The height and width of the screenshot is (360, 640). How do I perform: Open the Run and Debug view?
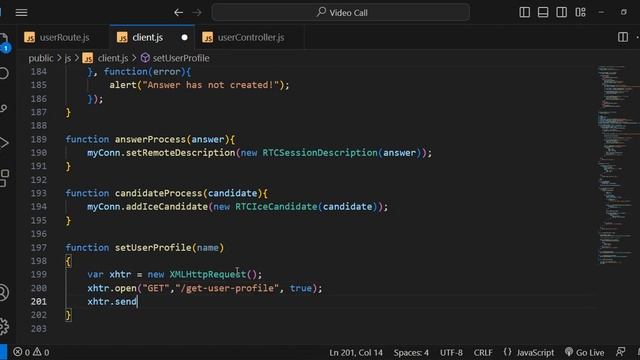click(4, 143)
